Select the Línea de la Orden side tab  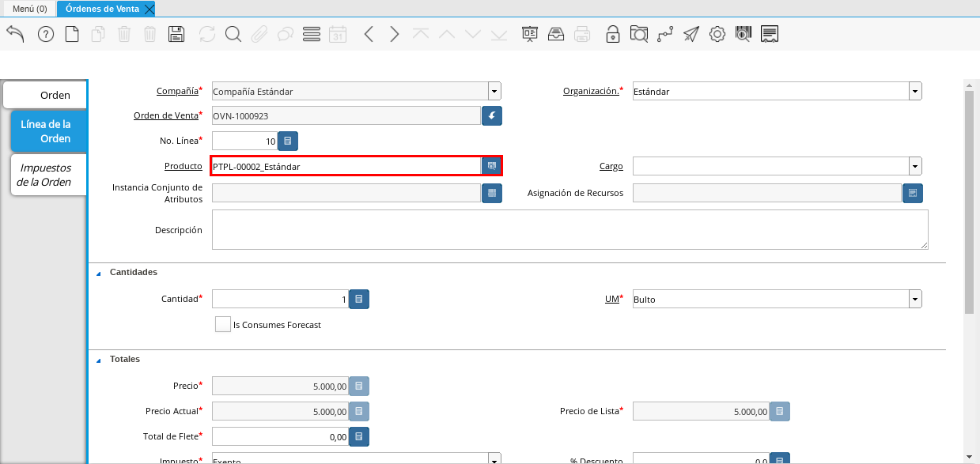click(x=48, y=131)
